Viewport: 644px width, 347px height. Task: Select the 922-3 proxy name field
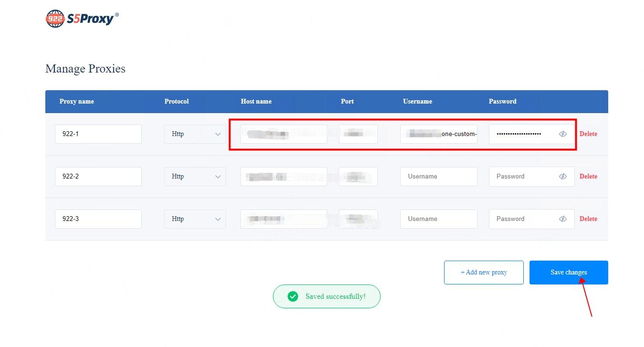point(98,219)
